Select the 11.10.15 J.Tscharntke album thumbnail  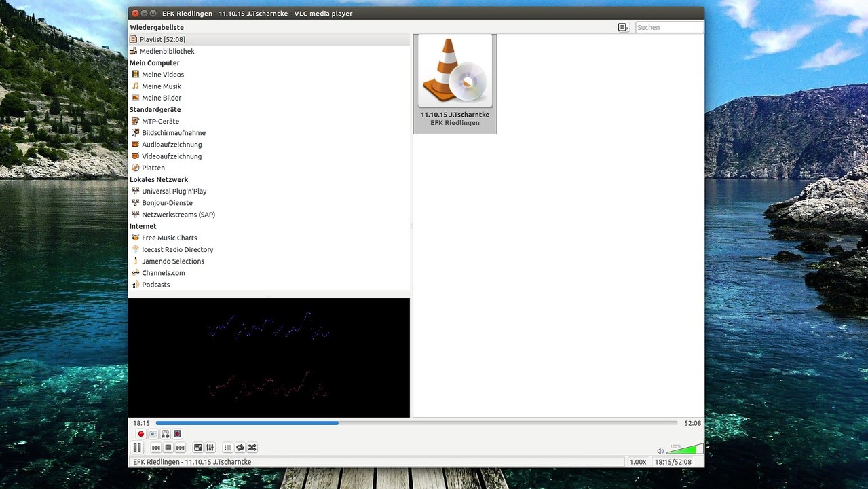tap(455, 84)
